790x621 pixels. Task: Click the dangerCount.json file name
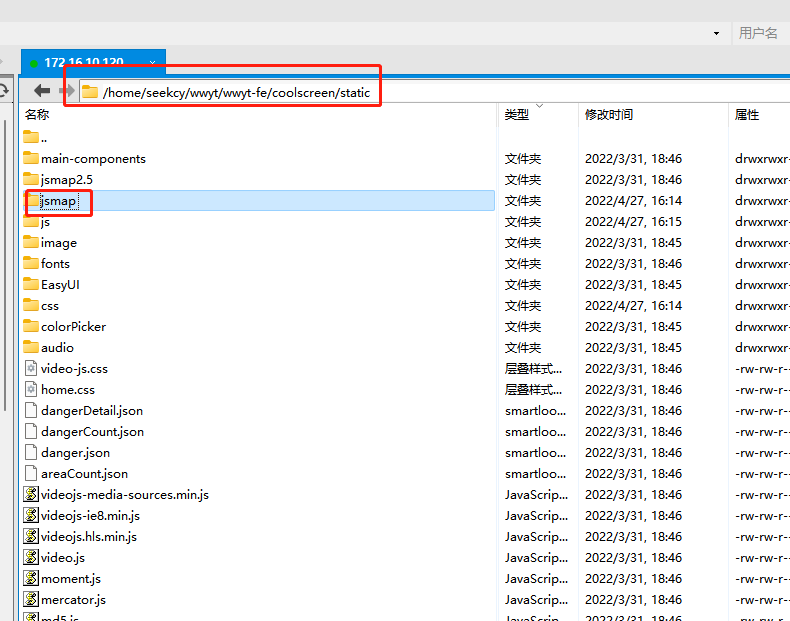(92, 432)
